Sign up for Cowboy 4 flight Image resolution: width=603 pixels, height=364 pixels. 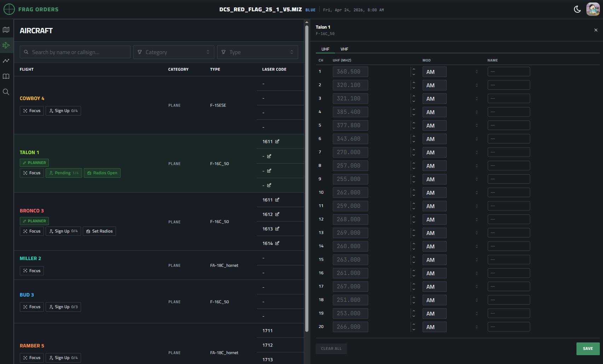[x=63, y=111]
